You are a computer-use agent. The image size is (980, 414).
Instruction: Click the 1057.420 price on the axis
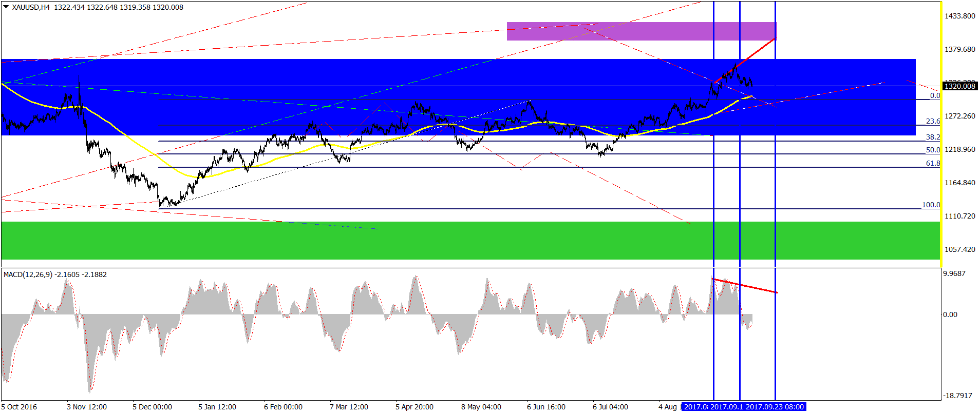pos(959,249)
